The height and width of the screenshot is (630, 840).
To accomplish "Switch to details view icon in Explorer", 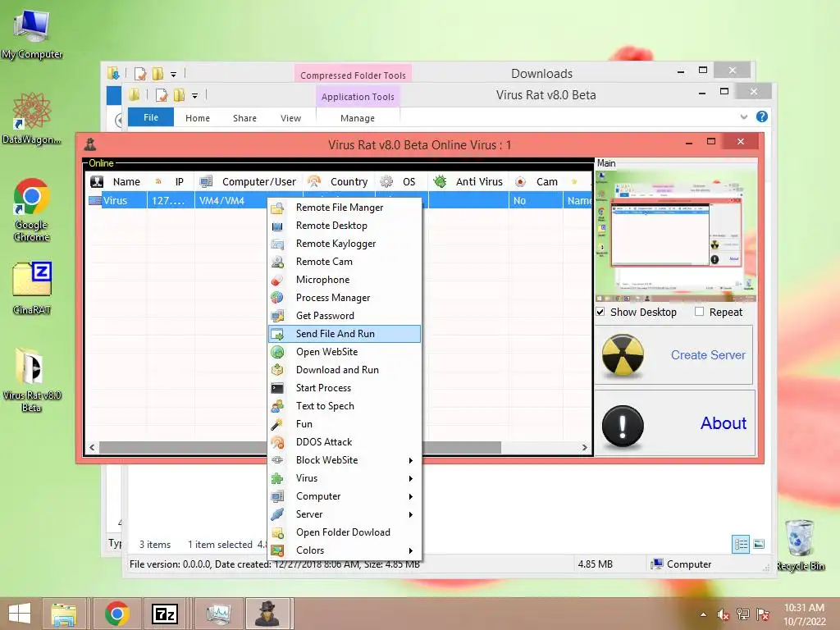I will point(741,545).
